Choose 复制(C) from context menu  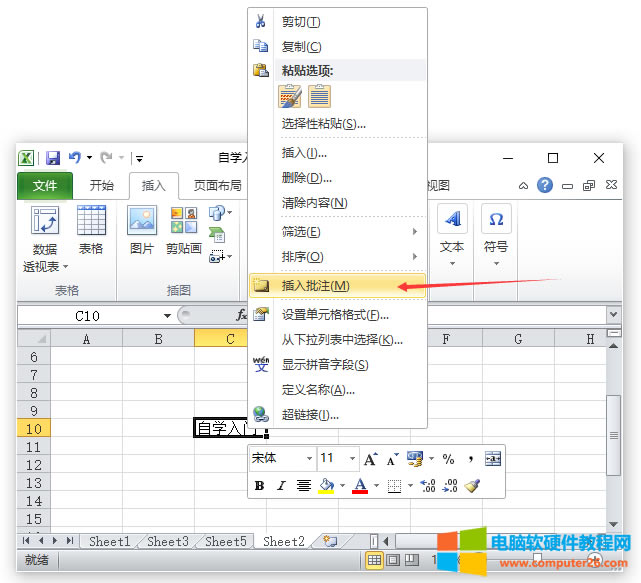[x=338, y=47]
